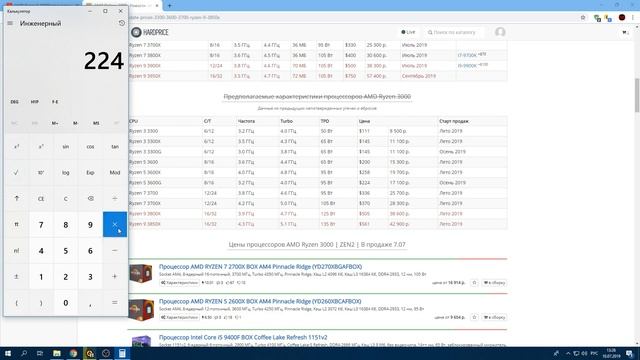Click the plus operator button
Screen dimensions: 640x360
point(115,277)
